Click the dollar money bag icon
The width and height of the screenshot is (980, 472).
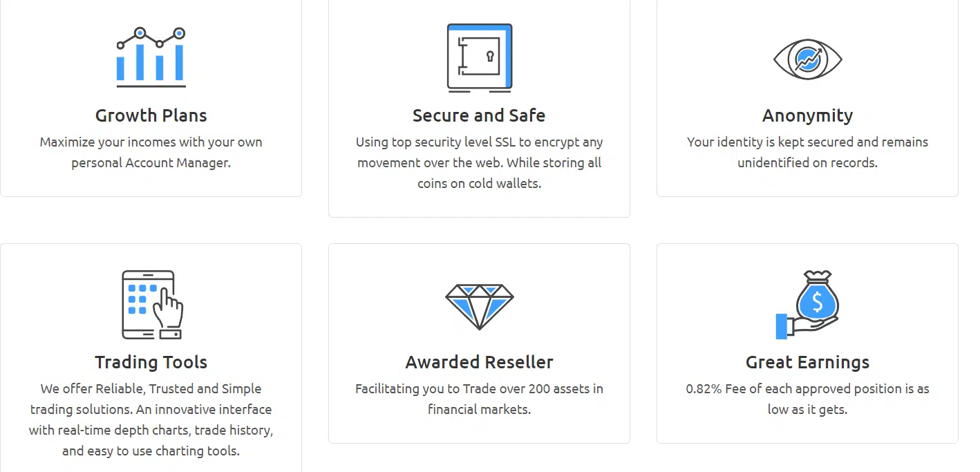[817, 298]
